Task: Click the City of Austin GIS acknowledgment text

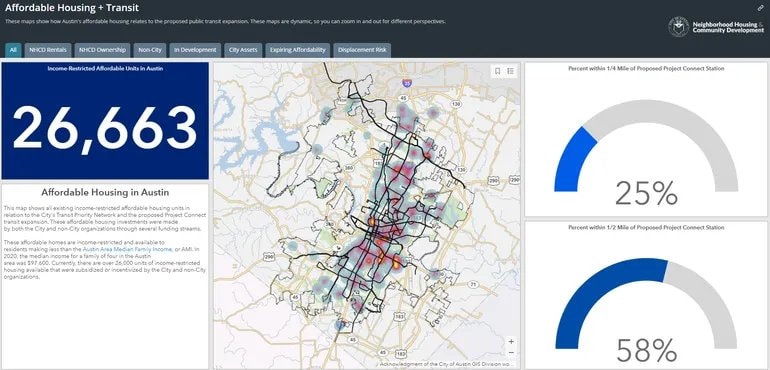Action: pyautogui.click(x=447, y=364)
